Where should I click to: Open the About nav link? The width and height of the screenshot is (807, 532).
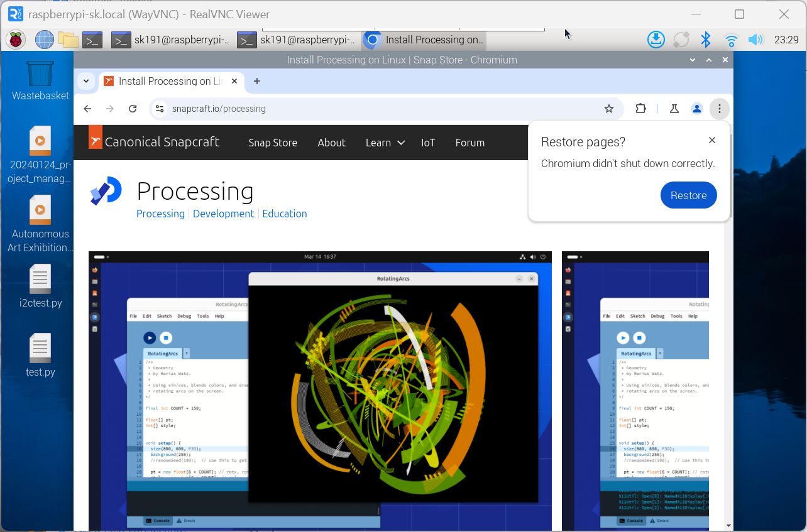click(x=331, y=143)
